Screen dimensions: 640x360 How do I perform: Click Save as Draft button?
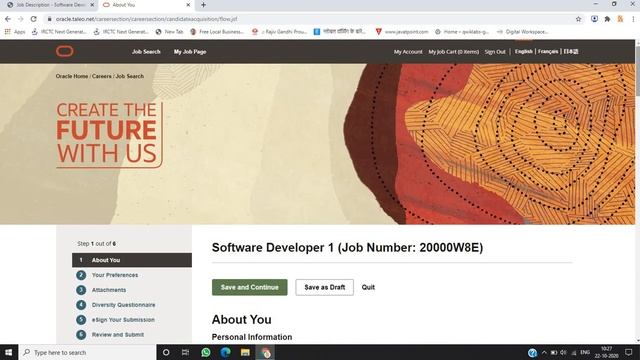click(x=324, y=287)
